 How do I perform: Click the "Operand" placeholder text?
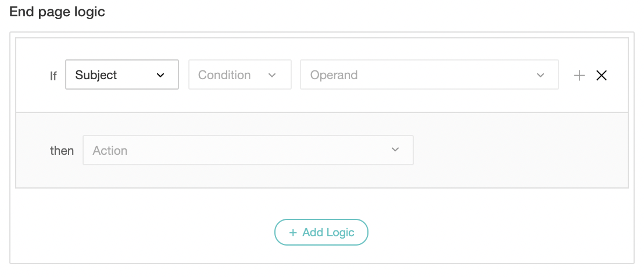pos(334,75)
